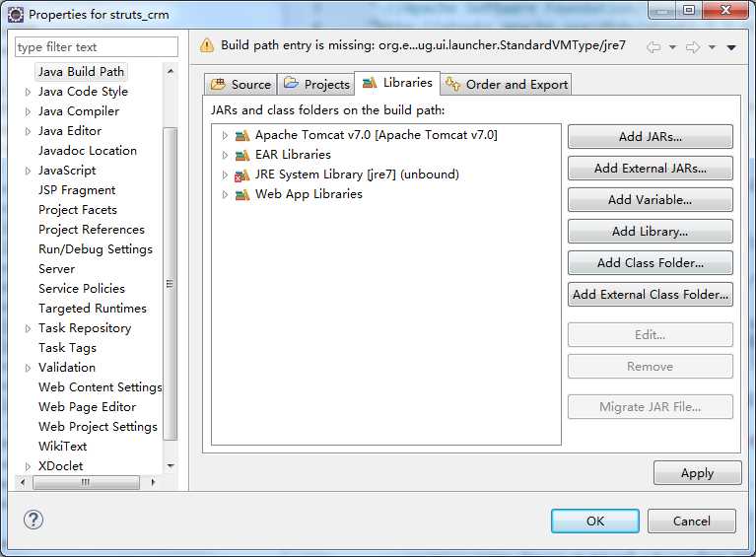The height and width of the screenshot is (557, 756).
Task: Click the horizontal scrollbar thumb in properties tree
Action: click(x=86, y=482)
